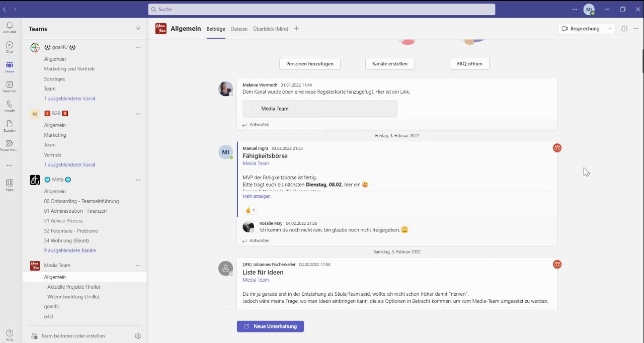Select the Teams icon in left rail
Image resolution: width=644 pixels, height=343 pixels.
pyautogui.click(x=10, y=67)
